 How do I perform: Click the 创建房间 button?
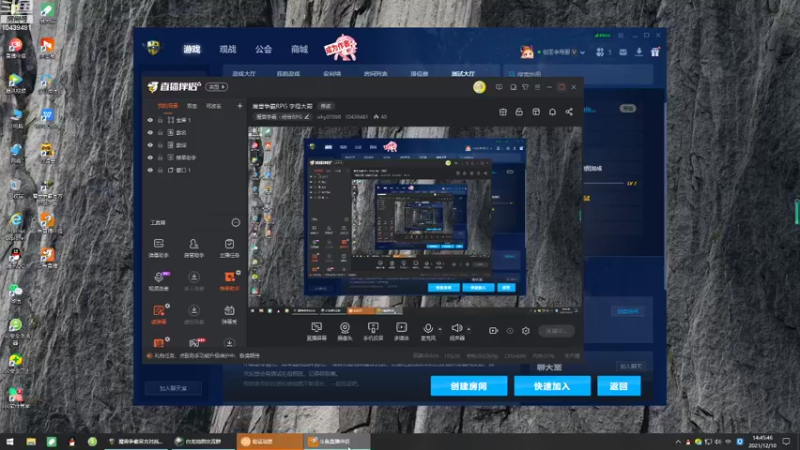(469, 386)
